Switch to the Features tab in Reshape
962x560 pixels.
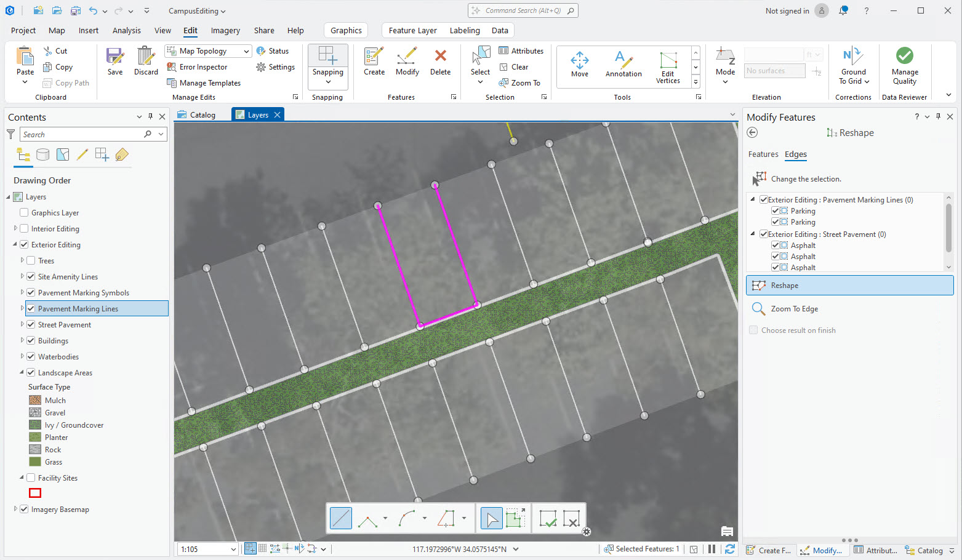[763, 154]
